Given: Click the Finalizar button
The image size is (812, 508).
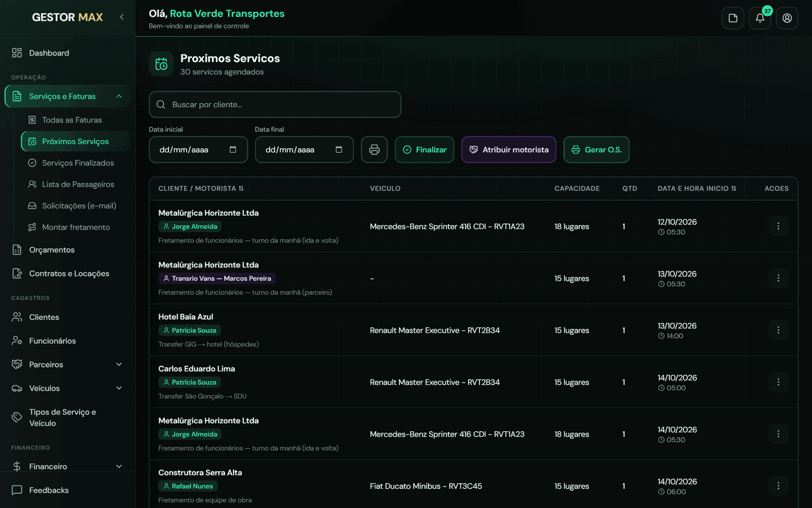Looking at the screenshot, I should click(x=425, y=150).
